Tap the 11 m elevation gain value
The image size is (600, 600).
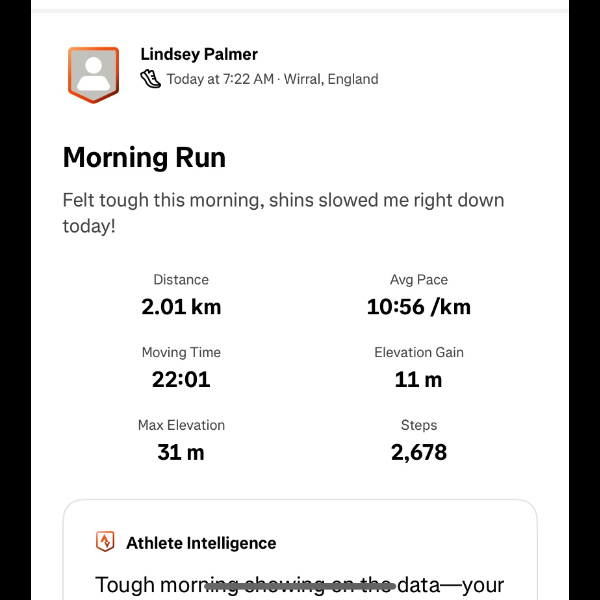419,380
